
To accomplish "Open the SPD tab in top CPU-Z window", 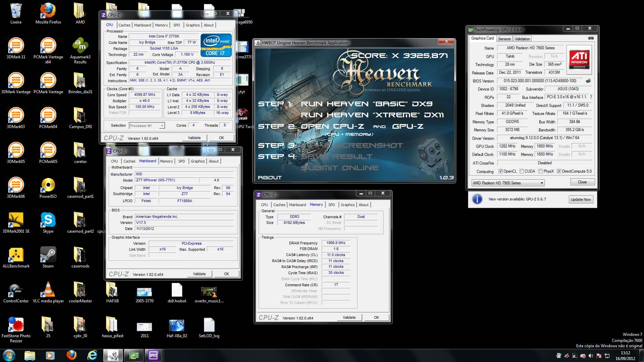I will click(x=176, y=25).
